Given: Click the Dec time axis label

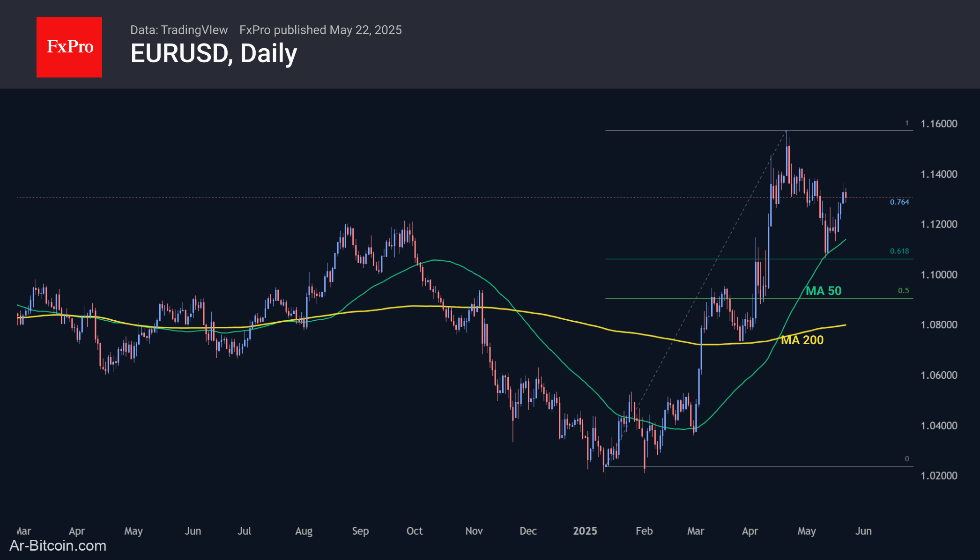Looking at the screenshot, I should (x=528, y=531).
